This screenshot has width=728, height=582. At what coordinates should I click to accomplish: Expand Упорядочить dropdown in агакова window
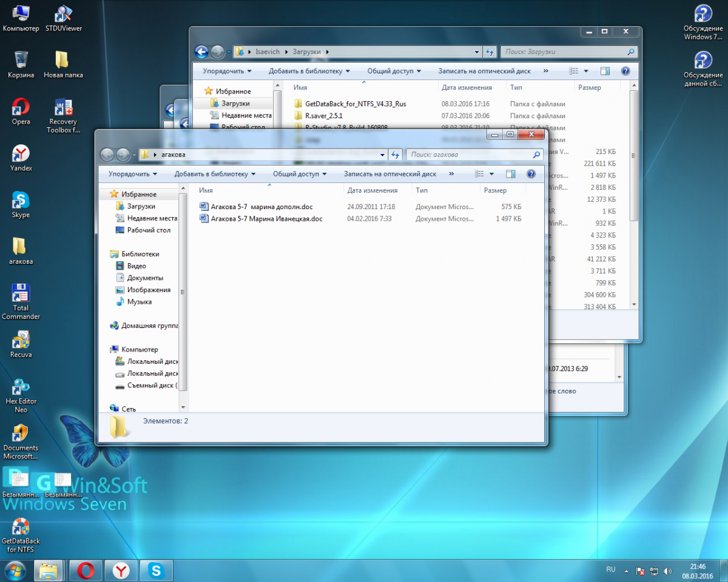[132, 174]
